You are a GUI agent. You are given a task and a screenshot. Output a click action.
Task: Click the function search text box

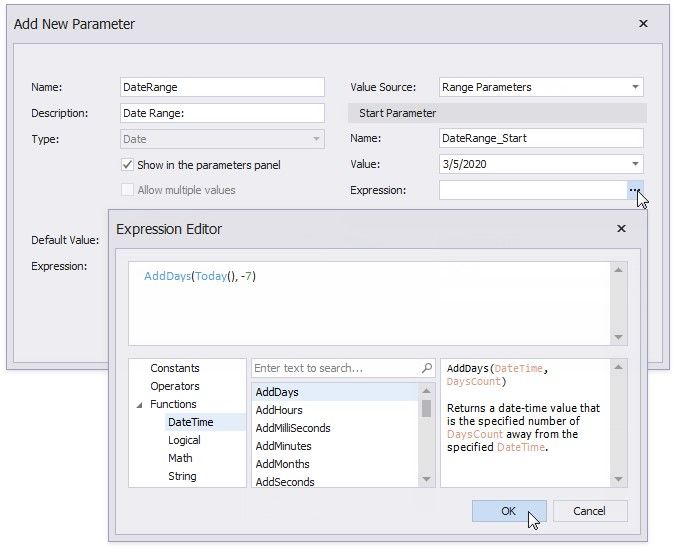(x=335, y=368)
